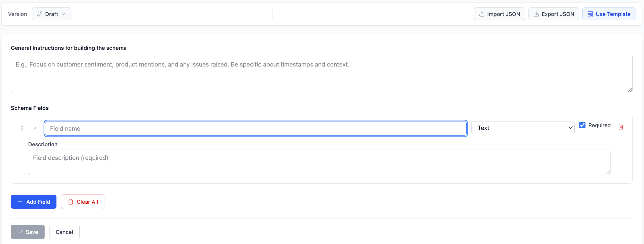Click the General Instructions text area
644x244 pixels.
pyautogui.click(x=321, y=74)
